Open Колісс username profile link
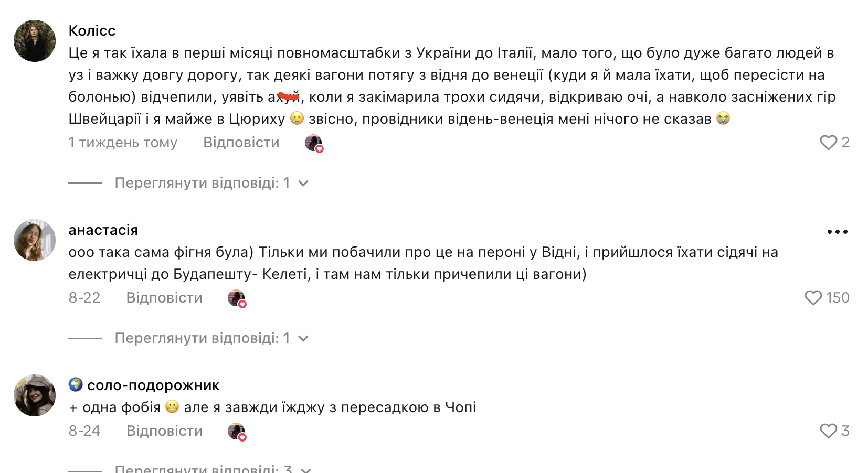 92,31
